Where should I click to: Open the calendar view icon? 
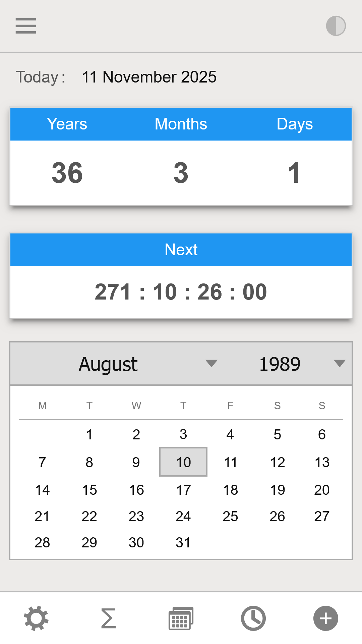pos(181,618)
